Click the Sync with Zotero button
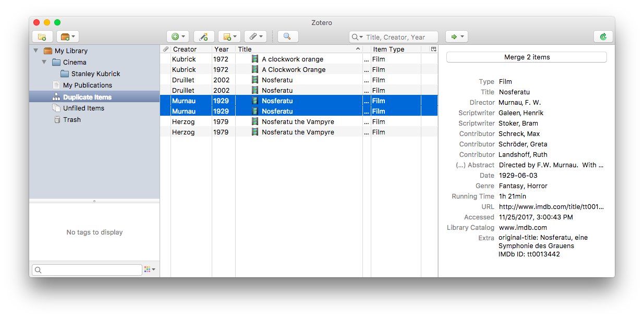This screenshot has width=644, height=319. (x=603, y=36)
